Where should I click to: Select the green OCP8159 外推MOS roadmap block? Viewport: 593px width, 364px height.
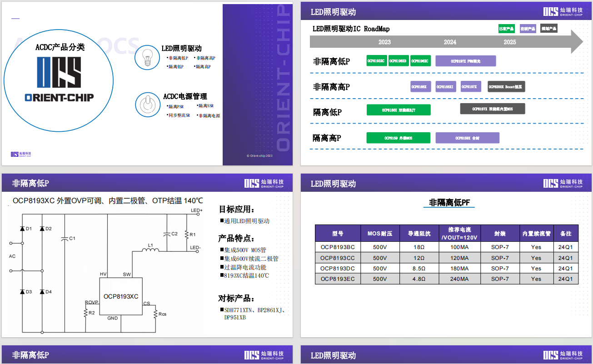coord(398,138)
